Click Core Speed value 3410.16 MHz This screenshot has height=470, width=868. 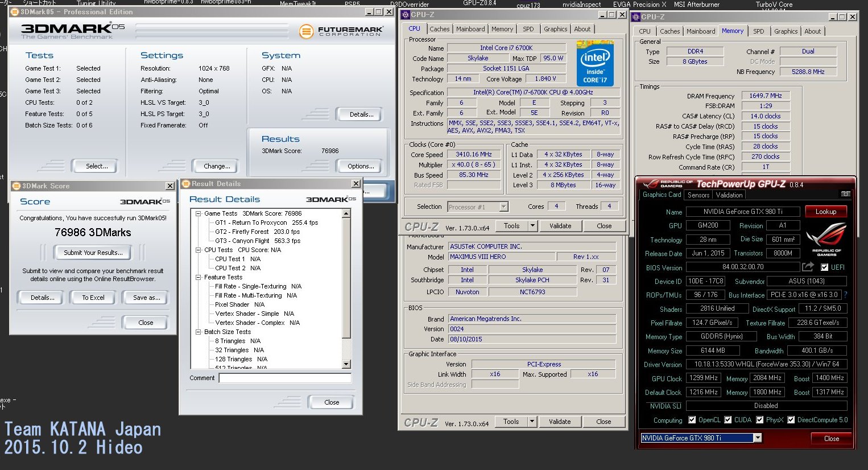[474, 154]
